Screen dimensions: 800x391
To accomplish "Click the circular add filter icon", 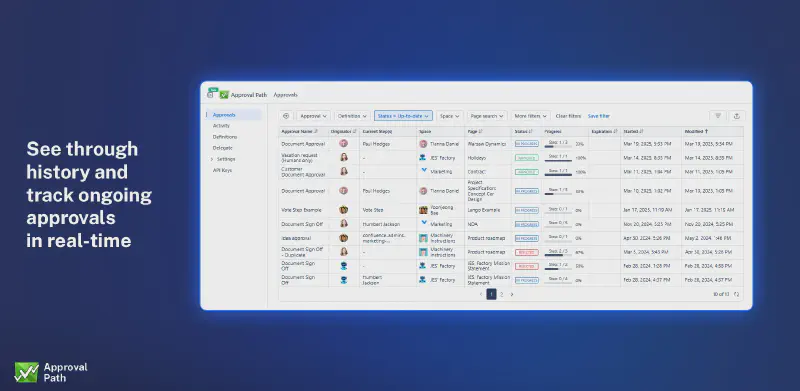I will [x=286, y=116].
